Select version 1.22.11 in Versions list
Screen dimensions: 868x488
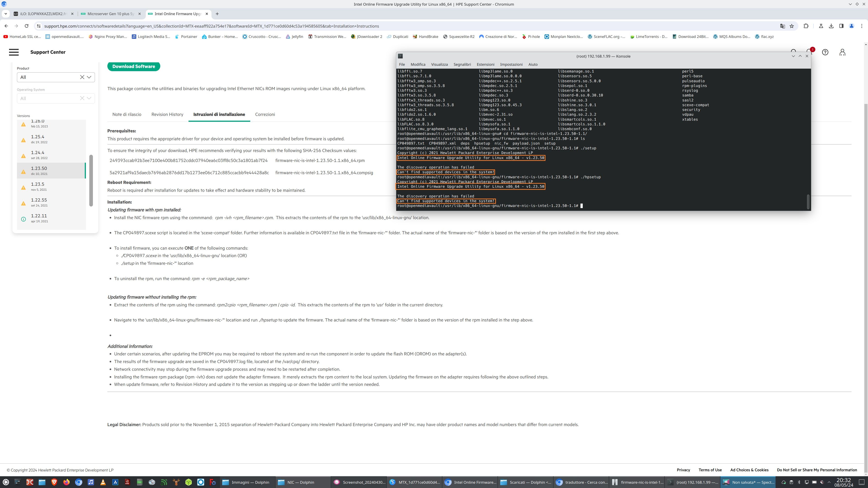click(51, 218)
